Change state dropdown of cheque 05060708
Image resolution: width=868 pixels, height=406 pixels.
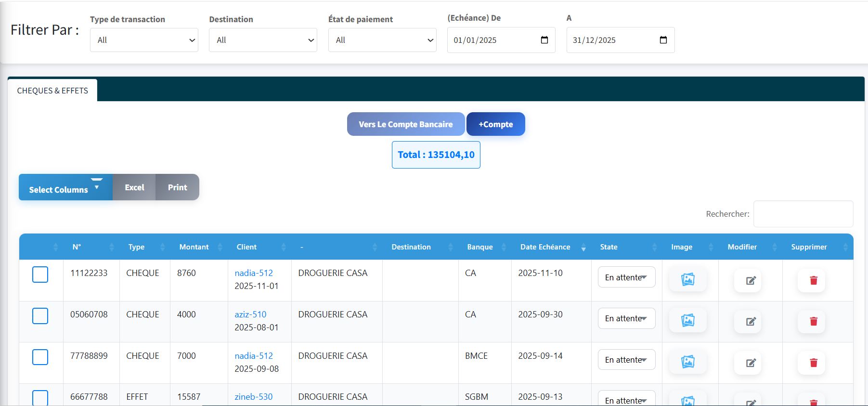pyautogui.click(x=626, y=318)
